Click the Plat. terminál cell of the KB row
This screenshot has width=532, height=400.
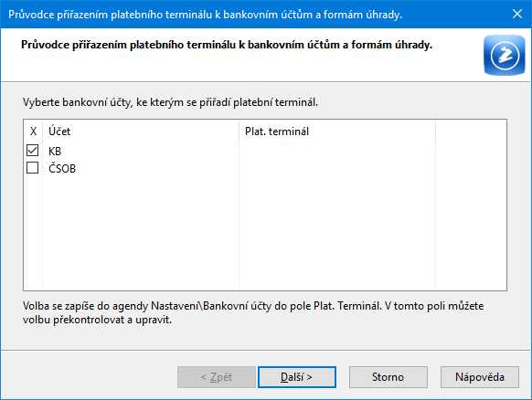coord(337,151)
